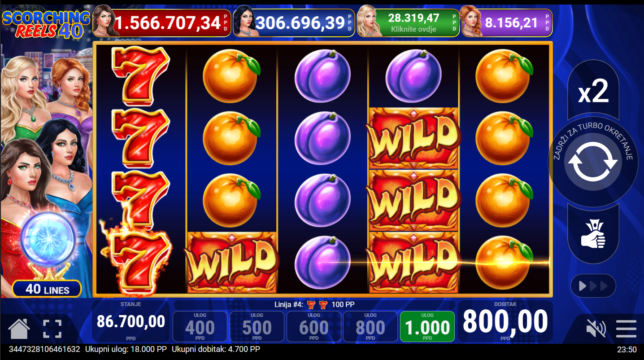Open the home icon
This screenshot has height=360, width=644.
tap(19, 329)
